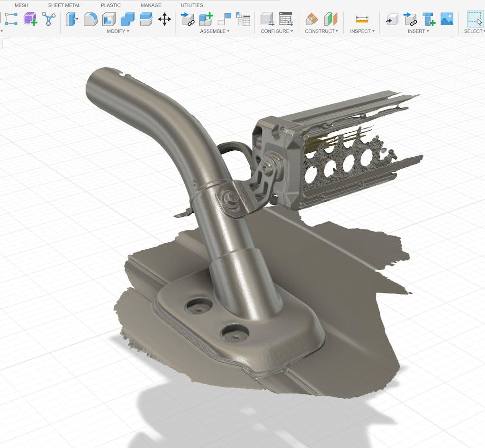Click the Insert McMaster-Carr bolt icon
This screenshot has height=448, width=485.
(429, 19)
